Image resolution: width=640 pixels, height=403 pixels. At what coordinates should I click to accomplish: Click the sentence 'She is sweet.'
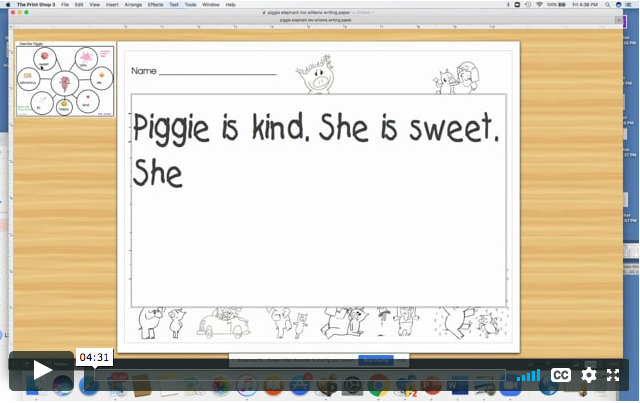point(409,127)
